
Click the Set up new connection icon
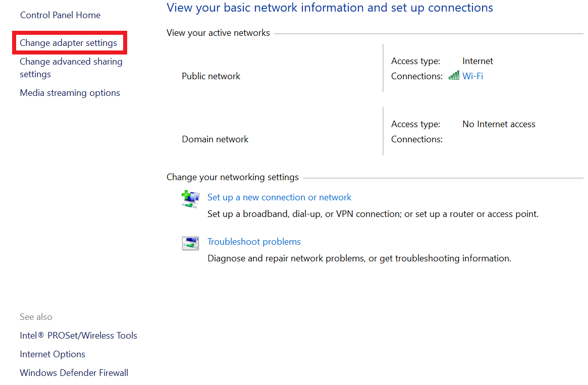(x=190, y=198)
